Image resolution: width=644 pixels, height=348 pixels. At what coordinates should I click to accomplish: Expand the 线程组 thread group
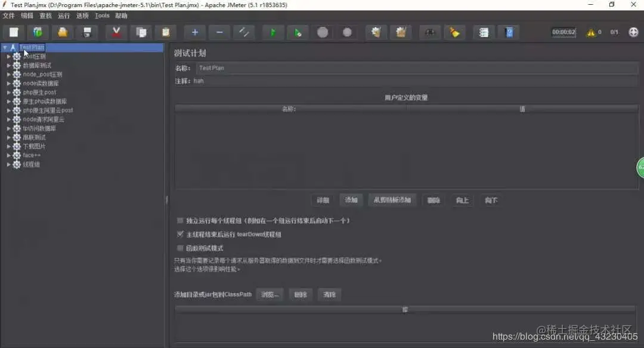[8, 165]
